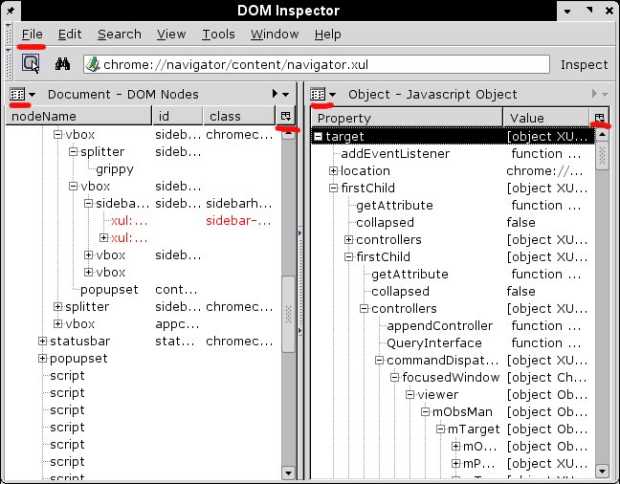This screenshot has height=484, width=620.
Task: Expand the statusbar DOM node
Action: point(42,341)
